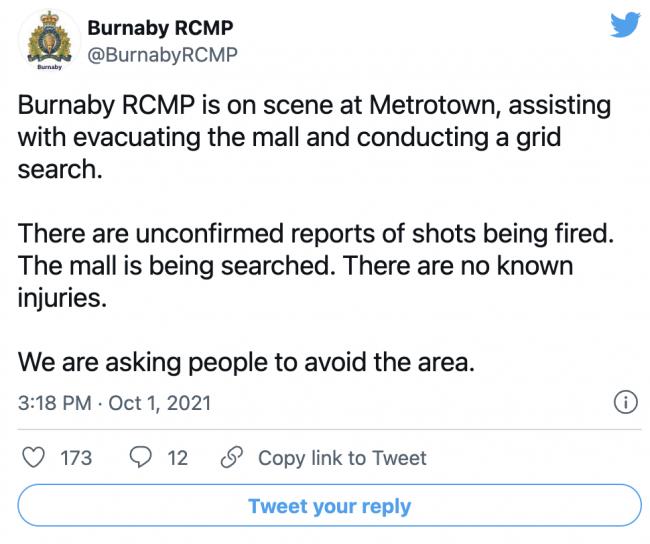Click the paragraph about unconfirmed shots fired
650x544 pixels.
315,265
